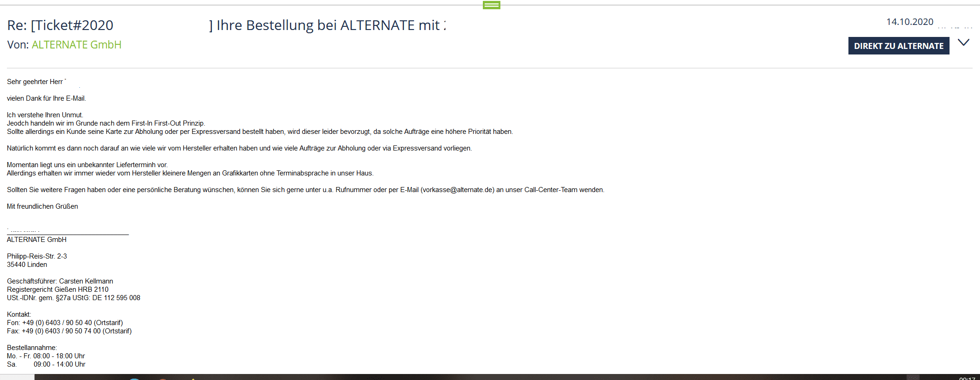Click sentence starting 'Natürlich kommt es dann'

(x=240, y=148)
